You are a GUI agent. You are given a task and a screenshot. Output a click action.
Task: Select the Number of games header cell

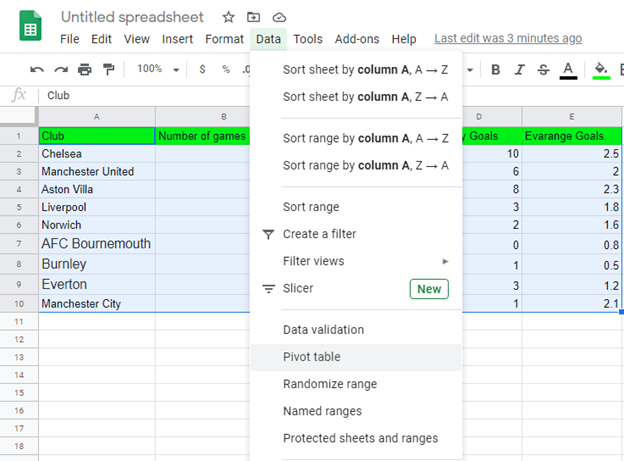tap(203, 136)
